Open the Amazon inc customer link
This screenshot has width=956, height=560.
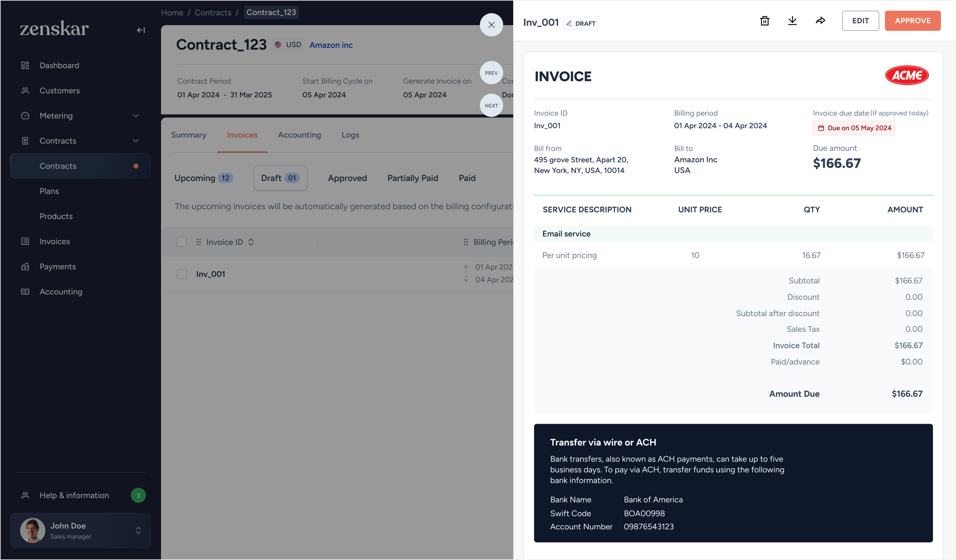[x=331, y=45]
